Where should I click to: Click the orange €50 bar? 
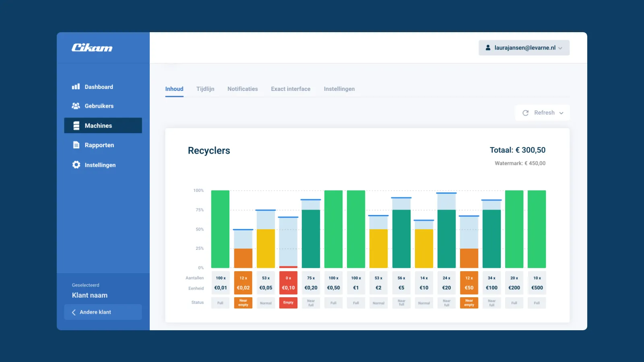click(x=469, y=258)
